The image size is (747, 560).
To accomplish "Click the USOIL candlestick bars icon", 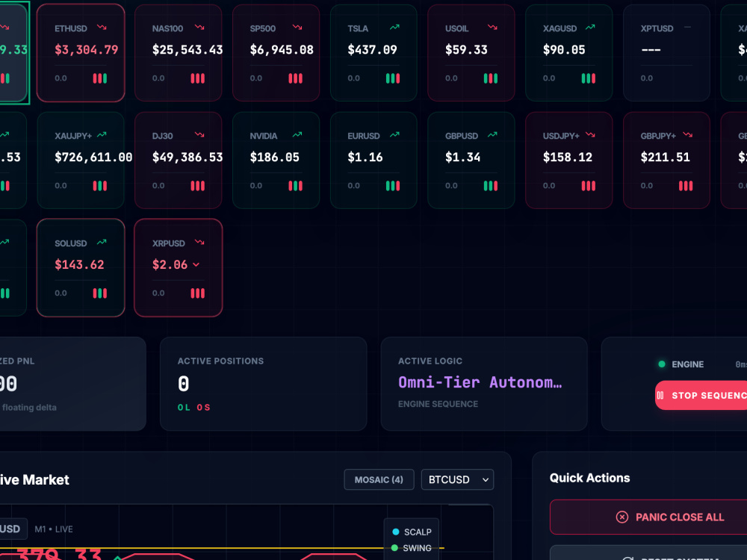I will [491, 78].
